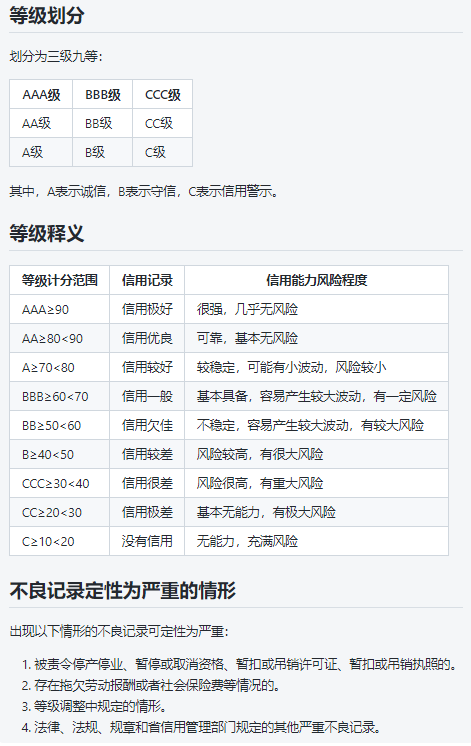Click the BBB级 table header cell
The height and width of the screenshot is (746, 471).
(102, 95)
